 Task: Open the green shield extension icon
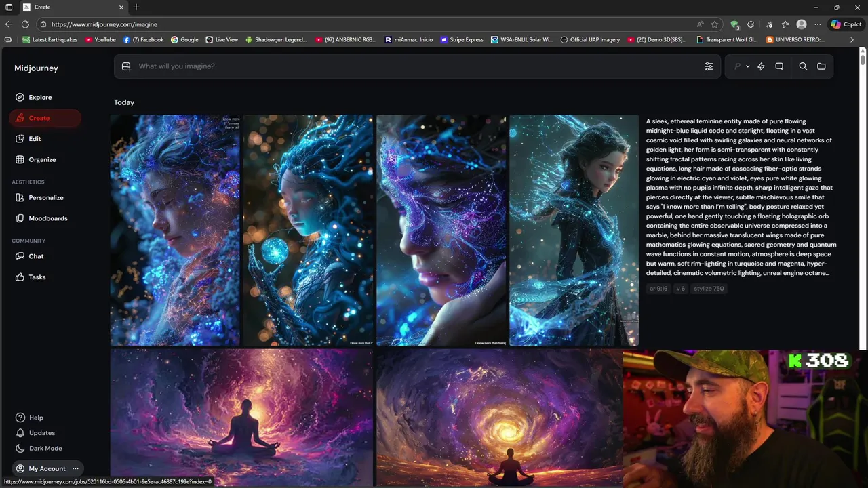pyautogui.click(x=734, y=24)
